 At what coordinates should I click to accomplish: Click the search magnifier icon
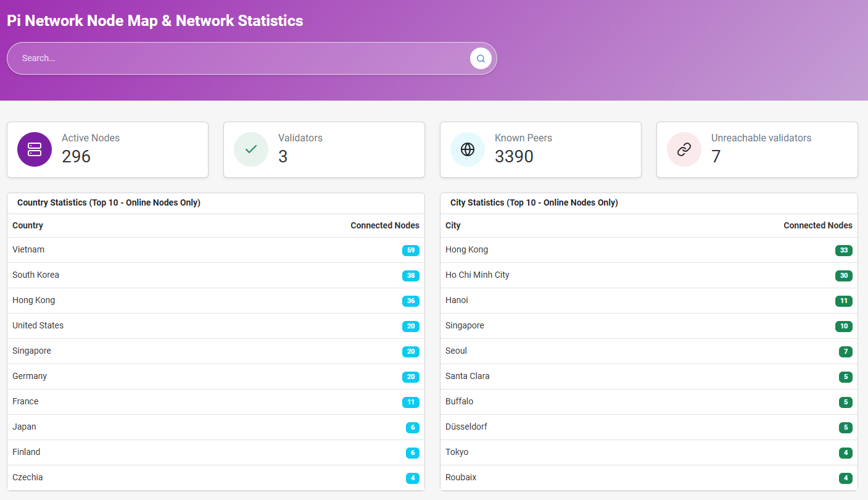481,58
